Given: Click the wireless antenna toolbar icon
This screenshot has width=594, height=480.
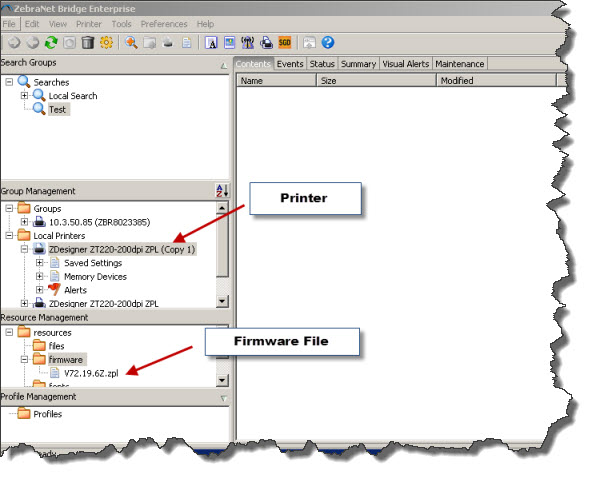Looking at the screenshot, I should pos(248,42).
